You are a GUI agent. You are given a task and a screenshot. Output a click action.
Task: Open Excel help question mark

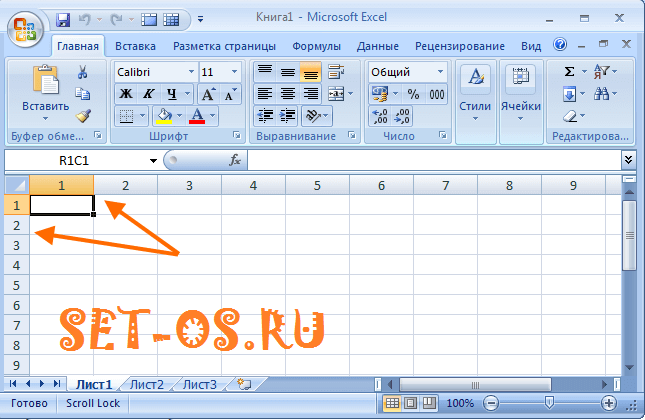click(x=560, y=44)
